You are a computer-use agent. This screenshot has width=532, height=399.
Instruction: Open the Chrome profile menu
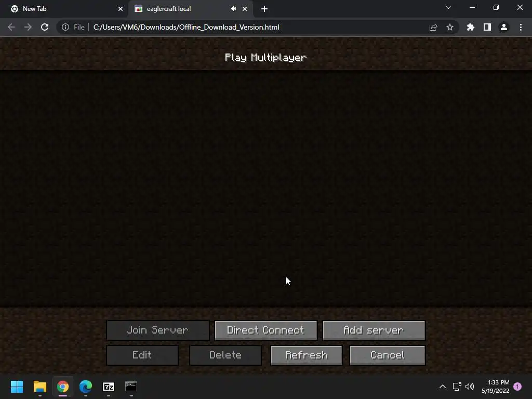click(504, 27)
